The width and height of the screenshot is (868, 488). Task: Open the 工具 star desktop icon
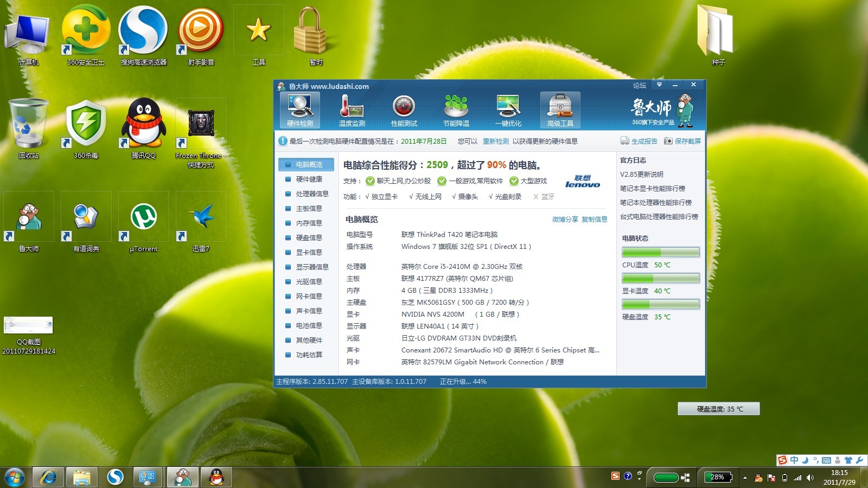[x=258, y=35]
